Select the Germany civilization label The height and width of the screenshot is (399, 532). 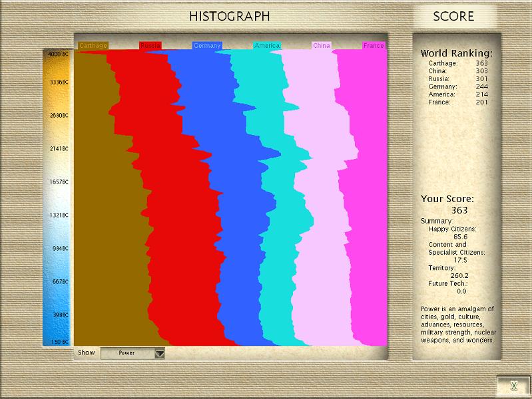coord(206,46)
